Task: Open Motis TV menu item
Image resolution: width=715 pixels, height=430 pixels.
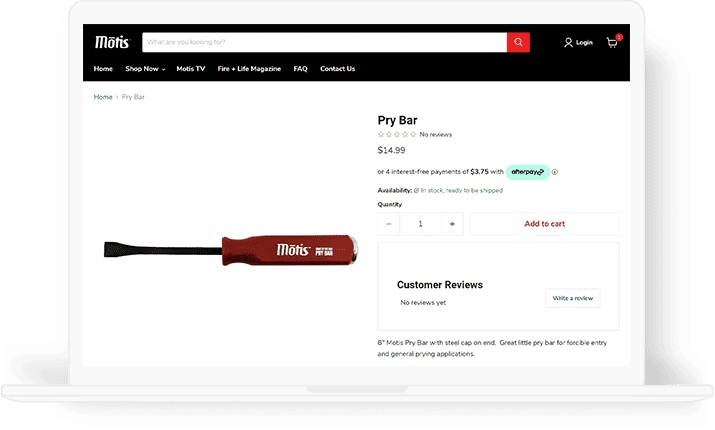Action: (x=191, y=69)
